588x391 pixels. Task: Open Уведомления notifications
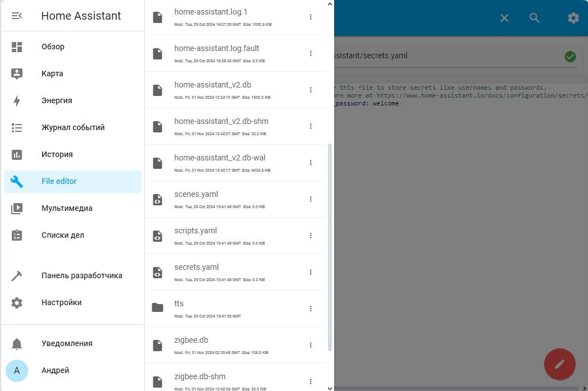point(73,344)
